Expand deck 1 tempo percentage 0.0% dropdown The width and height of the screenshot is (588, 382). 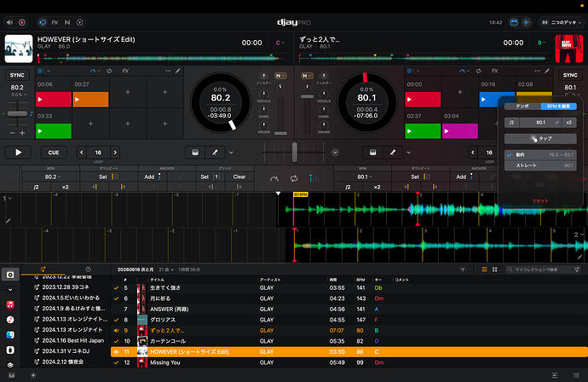(19, 95)
